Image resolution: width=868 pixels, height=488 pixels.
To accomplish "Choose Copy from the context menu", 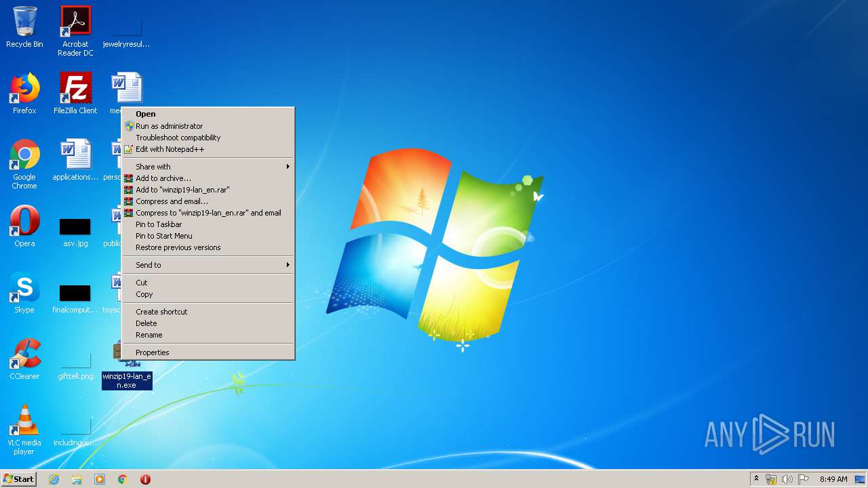I will pyautogui.click(x=208, y=294).
